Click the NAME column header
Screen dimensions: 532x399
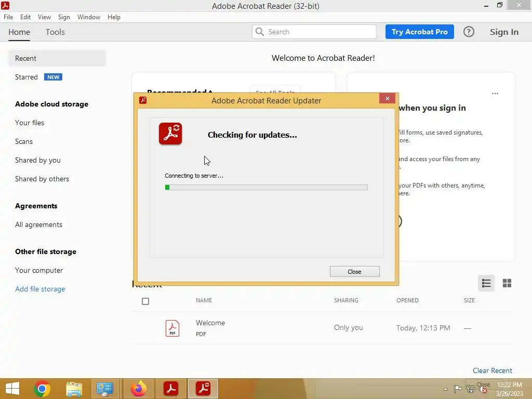tap(204, 300)
